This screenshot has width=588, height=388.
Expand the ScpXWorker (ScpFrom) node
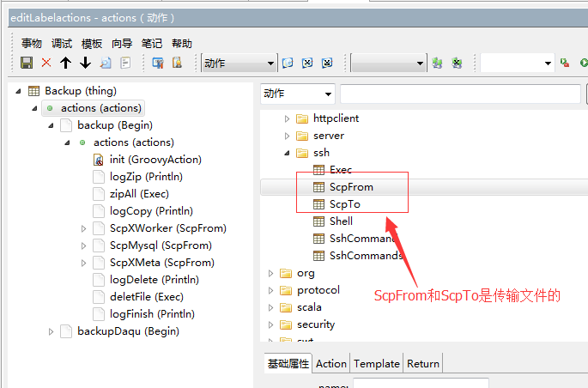tap(83, 228)
